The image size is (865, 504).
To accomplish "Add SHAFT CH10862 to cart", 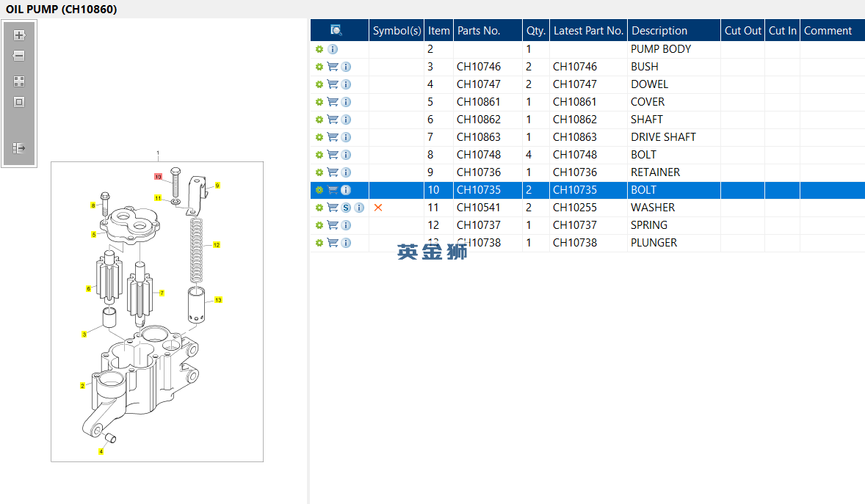I will click(x=333, y=120).
